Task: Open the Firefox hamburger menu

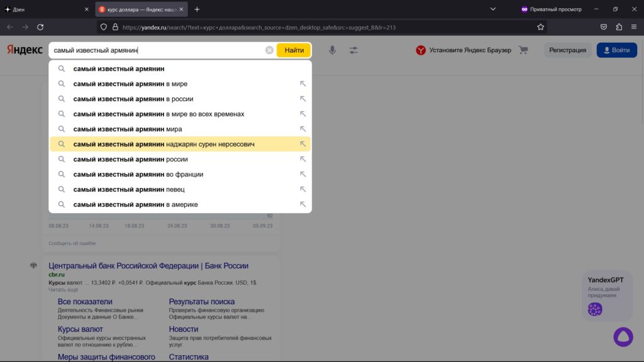Action: (634, 27)
